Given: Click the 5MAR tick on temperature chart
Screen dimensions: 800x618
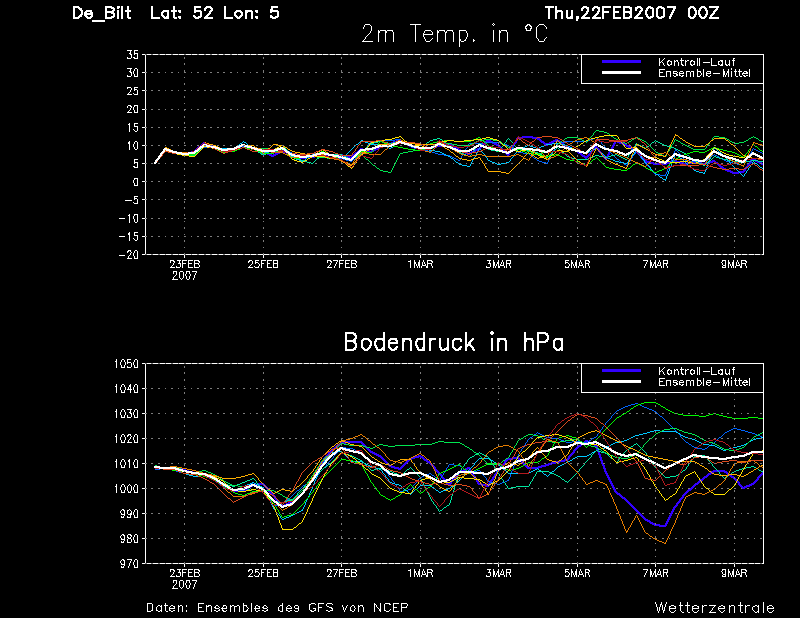Looking at the screenshot, I should tap(577, 264).
